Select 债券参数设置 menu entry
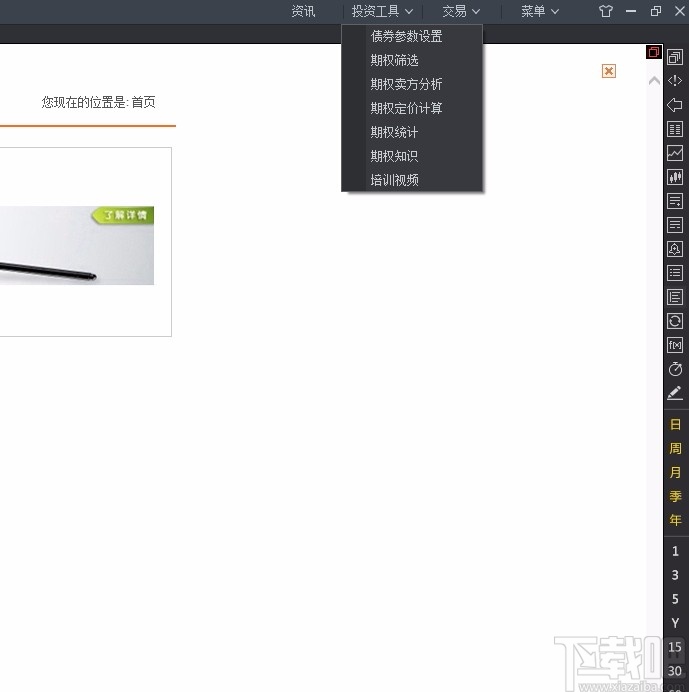The height and width of the screenshot is (692, 689). tap(412, 36)
